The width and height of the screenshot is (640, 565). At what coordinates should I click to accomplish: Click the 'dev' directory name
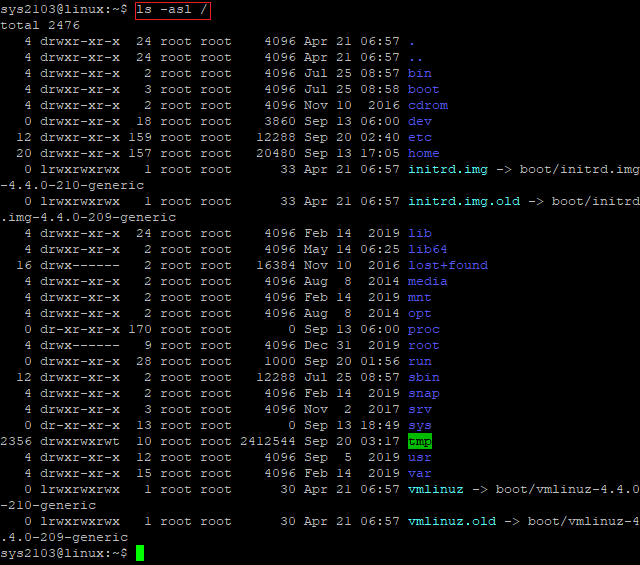pos(420,121)
